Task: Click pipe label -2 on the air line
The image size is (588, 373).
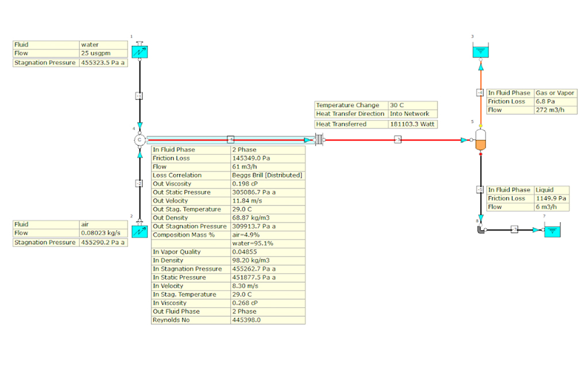Action: click(139, 183)
